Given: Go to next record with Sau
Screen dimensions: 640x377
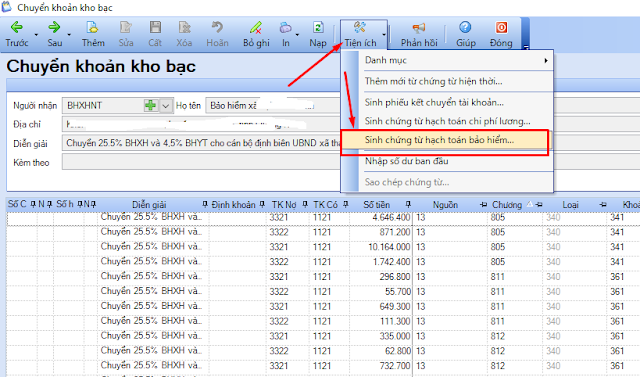Looking at the screenshot, I should 54,34.
